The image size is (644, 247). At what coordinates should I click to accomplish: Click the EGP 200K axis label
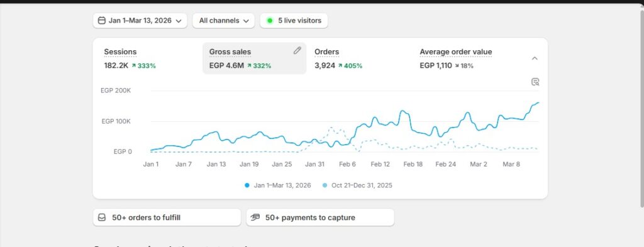(x=116, y=91)
